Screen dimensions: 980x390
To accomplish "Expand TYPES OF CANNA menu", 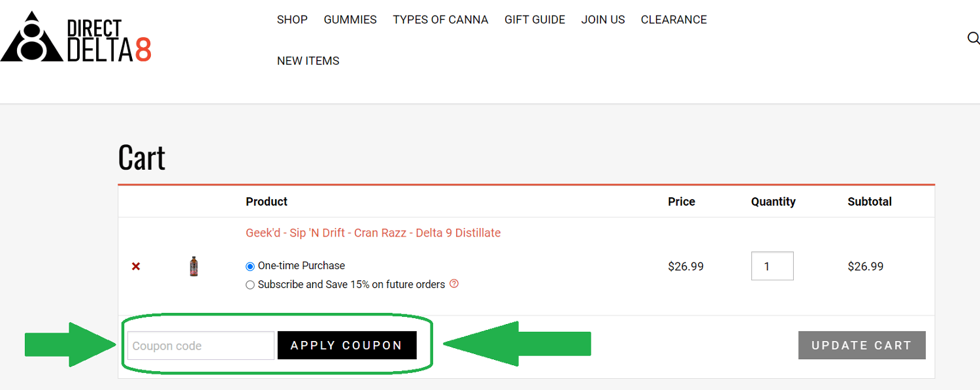I will pos(440,20).
